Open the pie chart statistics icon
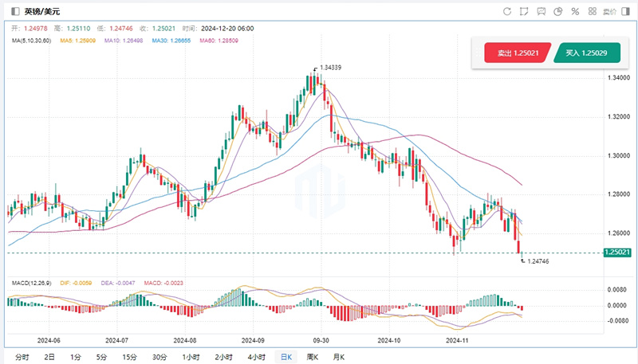Image resolution: width=638 pixels, height=364 pixels. (x=559, y=11)
